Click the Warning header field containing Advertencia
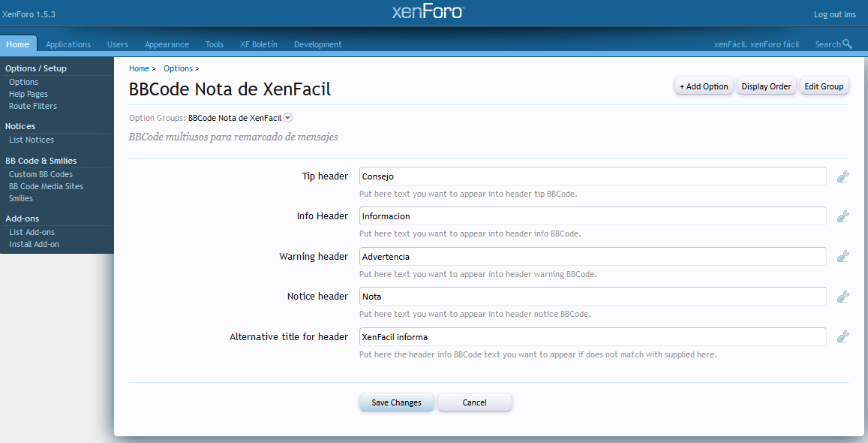The image size is (868, 443). (593, 256)
